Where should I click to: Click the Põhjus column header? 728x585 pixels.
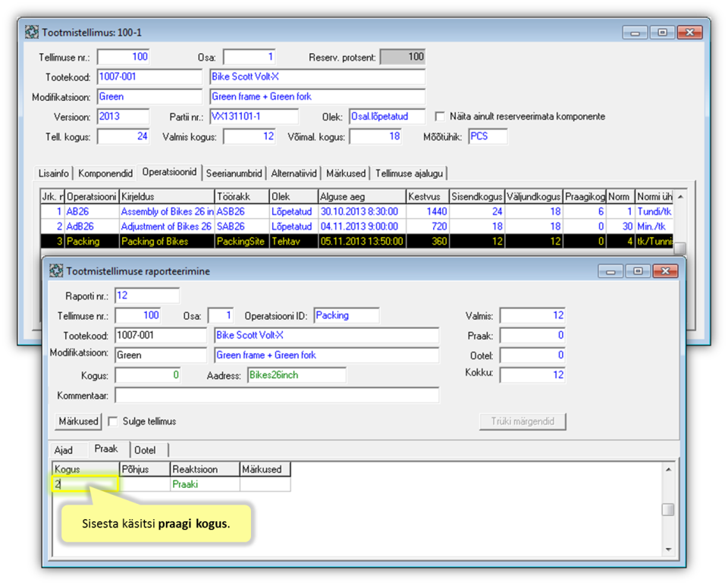(x=145, y=469)
